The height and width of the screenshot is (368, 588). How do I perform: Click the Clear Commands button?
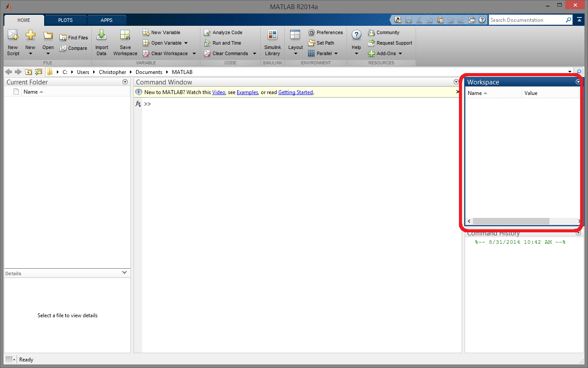coord(226,53)
